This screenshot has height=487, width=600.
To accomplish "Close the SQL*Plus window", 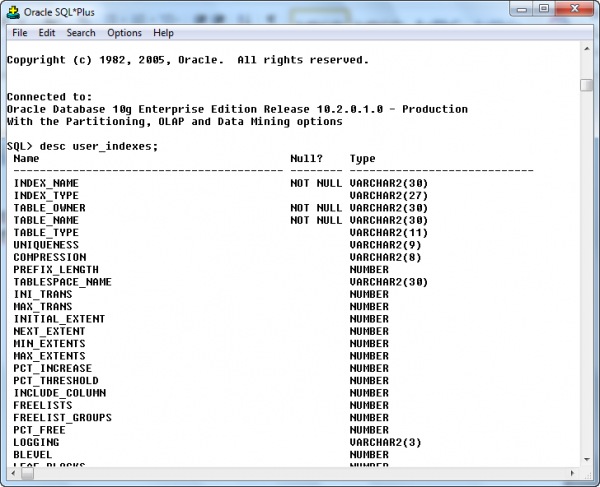I will (574, 9).
